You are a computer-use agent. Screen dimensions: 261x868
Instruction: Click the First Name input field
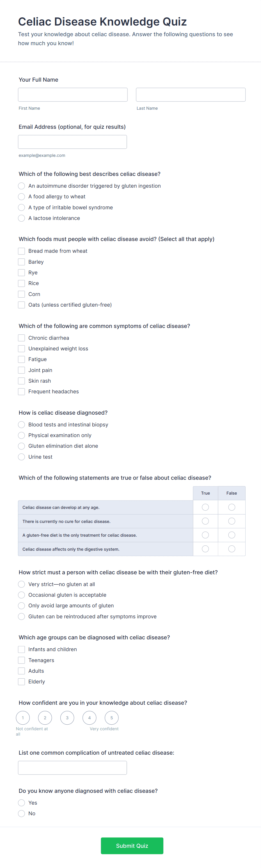tap(72, 95)
